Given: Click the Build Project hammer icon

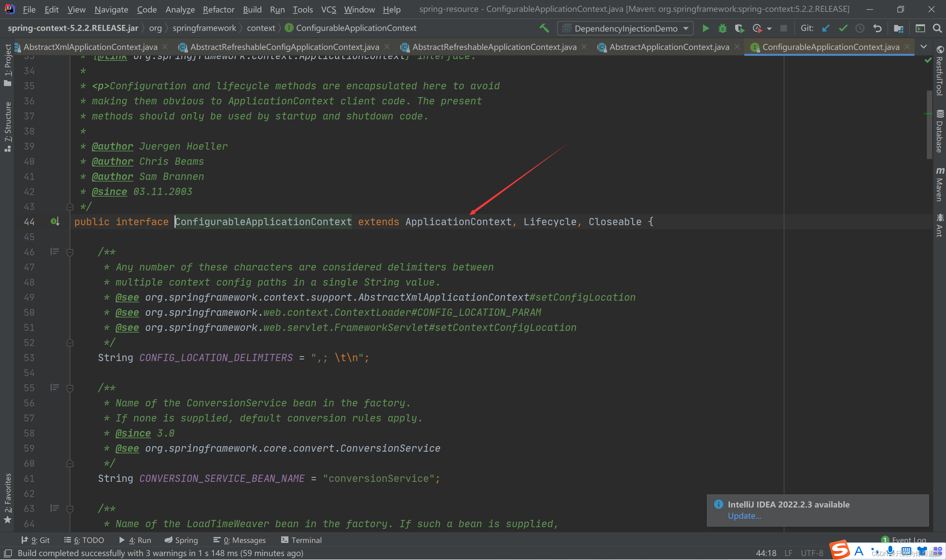Looking at the screenshot, I should (x=544, y=28).
